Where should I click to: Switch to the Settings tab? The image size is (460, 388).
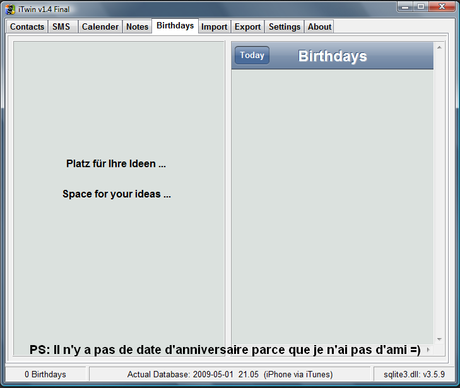point(284,27)
